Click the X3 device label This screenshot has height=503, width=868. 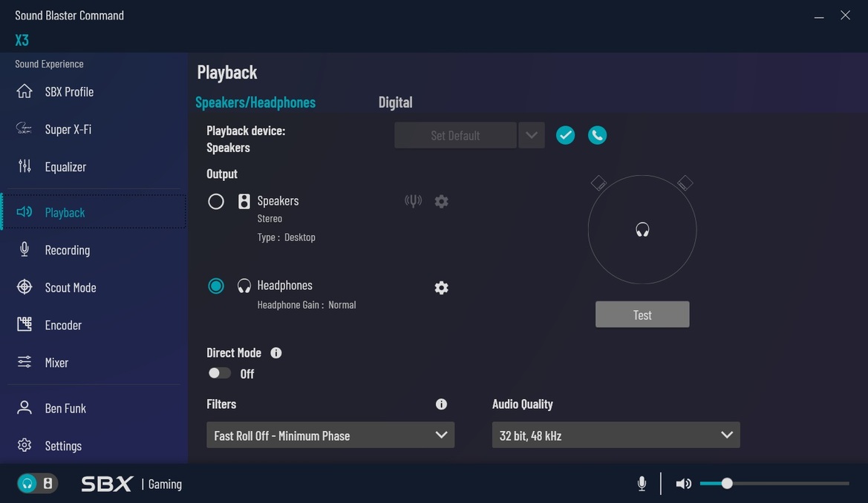click(x=22, y=40)
